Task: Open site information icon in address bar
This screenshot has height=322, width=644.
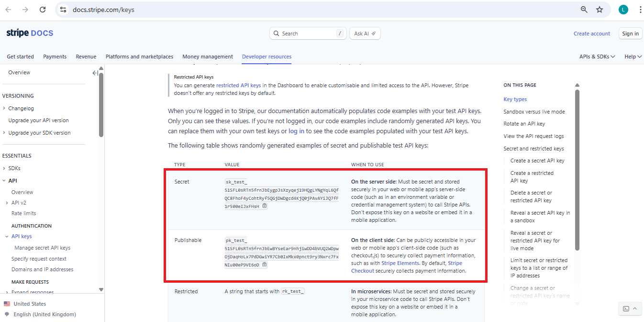Action: (x=63, y=10)
